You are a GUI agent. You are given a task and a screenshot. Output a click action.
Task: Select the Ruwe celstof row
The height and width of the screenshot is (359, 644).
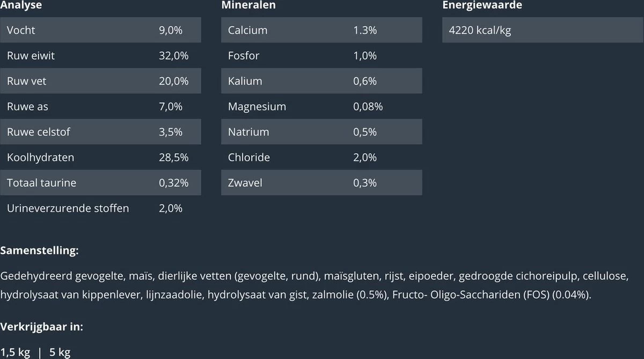100,132
